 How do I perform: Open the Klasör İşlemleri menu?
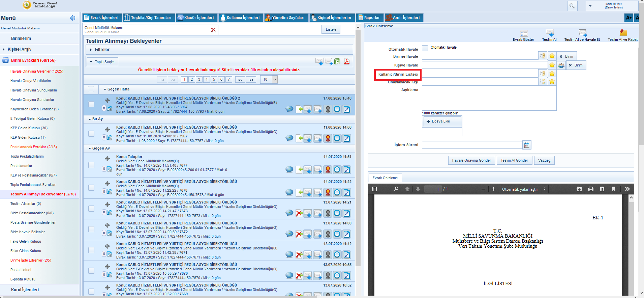coord(196,18)
